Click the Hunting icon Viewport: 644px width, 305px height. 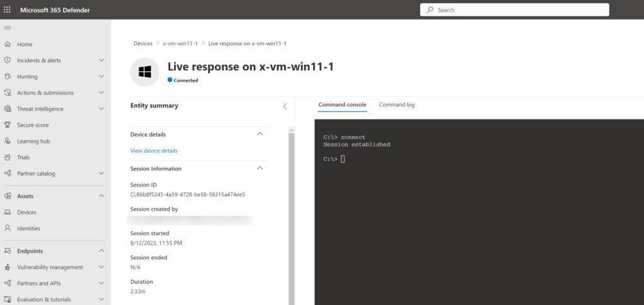point(8,76)
